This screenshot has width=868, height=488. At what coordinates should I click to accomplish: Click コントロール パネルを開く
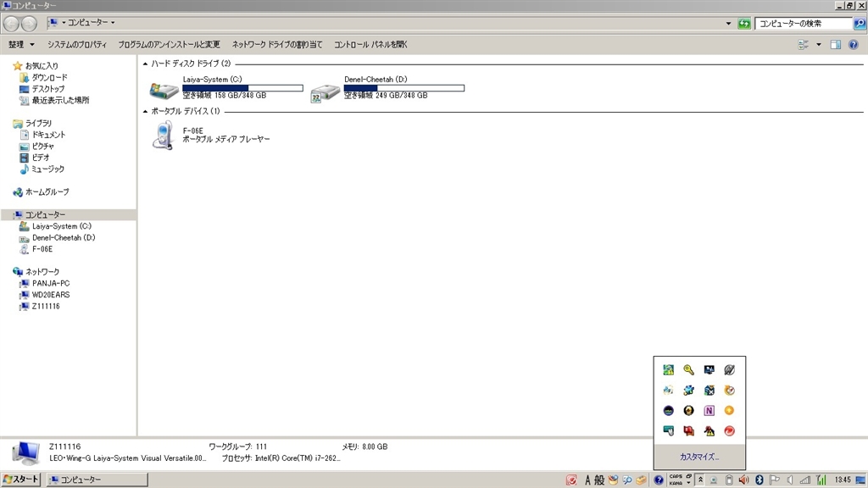click(x=370, y=45)
